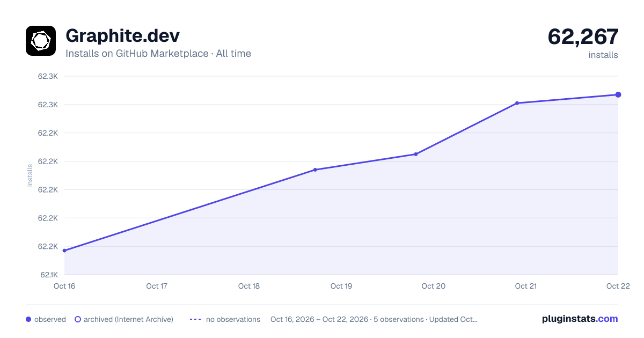Click the filled observed legend dot

(28, 319)
